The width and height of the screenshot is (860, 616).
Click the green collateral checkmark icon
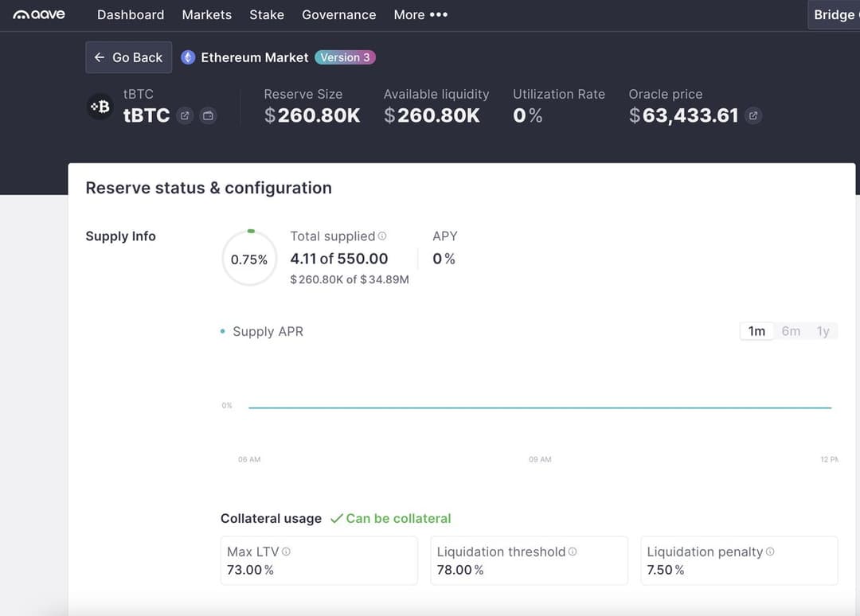coord(337,518)
